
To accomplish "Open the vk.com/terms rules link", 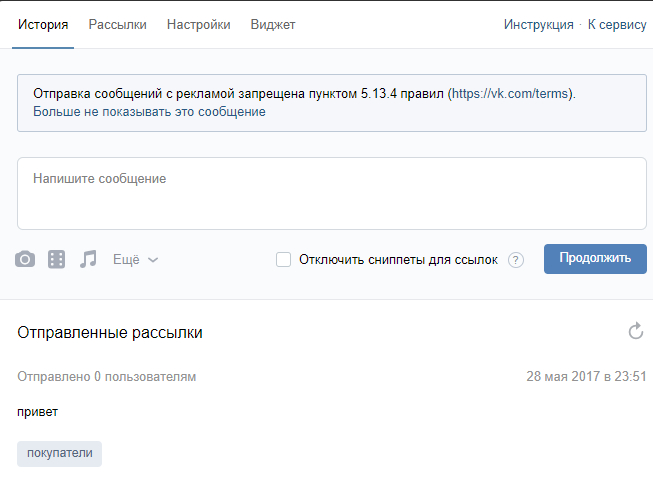I will 512,93.
